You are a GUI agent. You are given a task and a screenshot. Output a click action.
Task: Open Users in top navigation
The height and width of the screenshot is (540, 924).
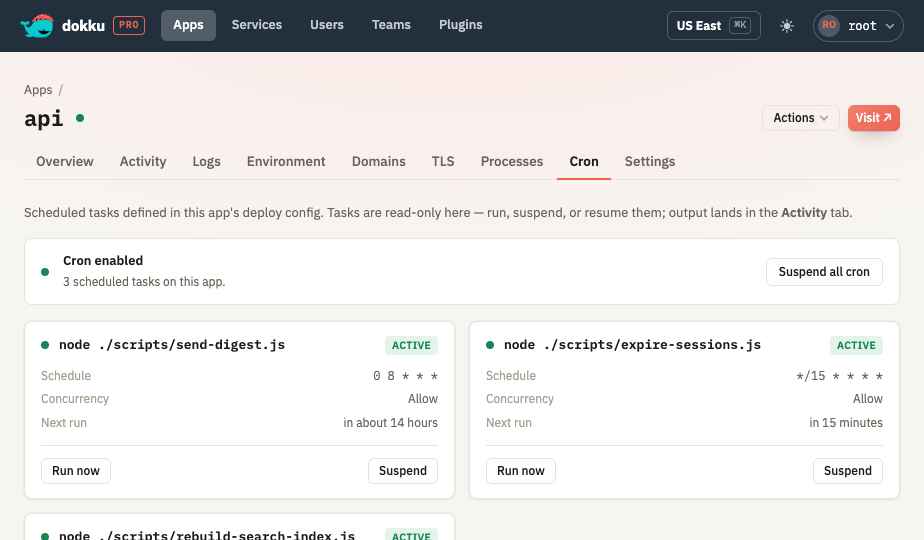[x=327, y=25]
